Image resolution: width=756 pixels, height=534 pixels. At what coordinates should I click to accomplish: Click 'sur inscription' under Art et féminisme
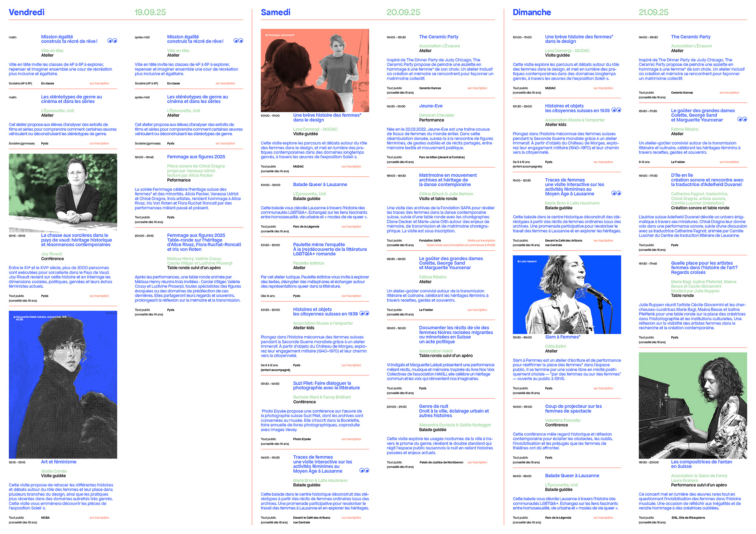(99, 517)
